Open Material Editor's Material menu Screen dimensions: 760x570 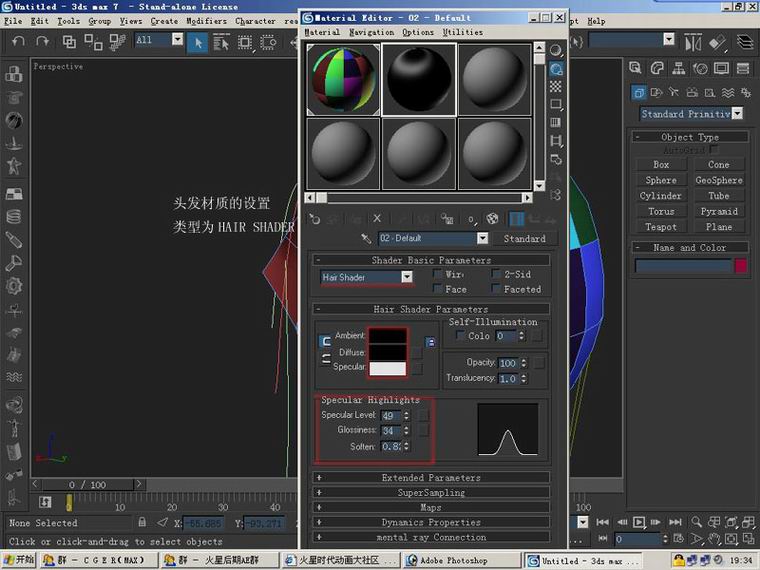pos(322,32)
